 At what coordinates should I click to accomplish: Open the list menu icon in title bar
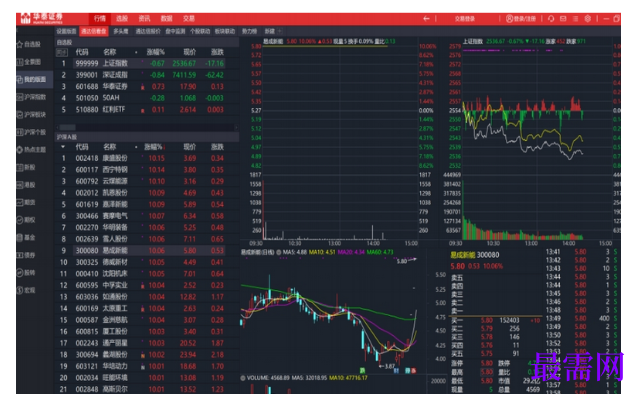click(575, 18)
